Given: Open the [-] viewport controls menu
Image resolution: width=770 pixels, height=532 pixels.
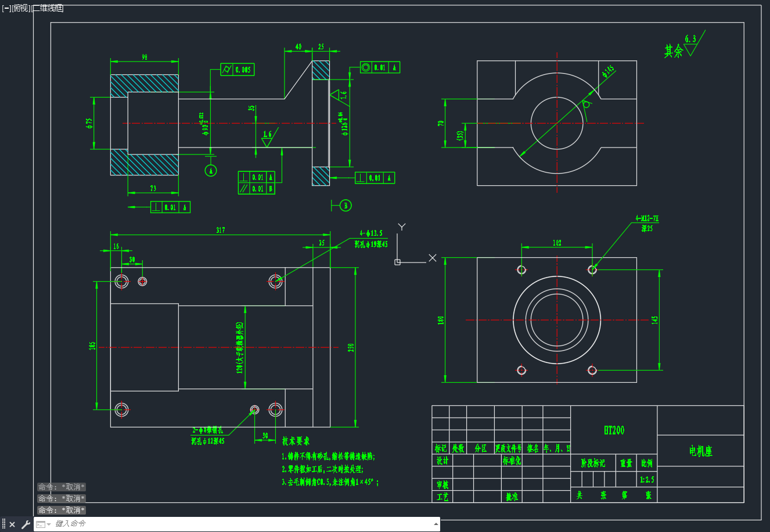Looking at the screenshot, I should (x=6, y=8).
